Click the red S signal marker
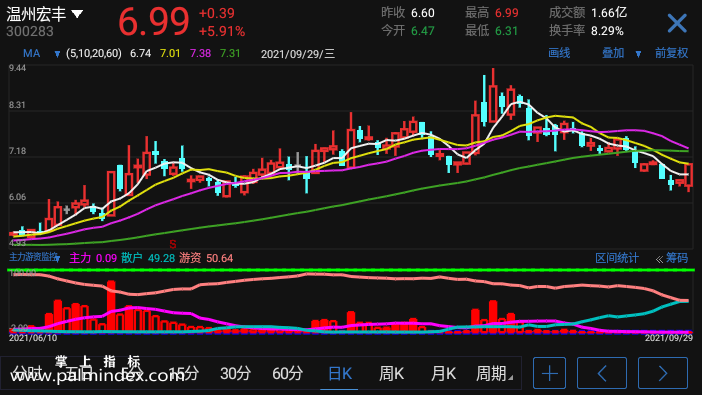Screen dimensions: 702x395 pos(173,244)
